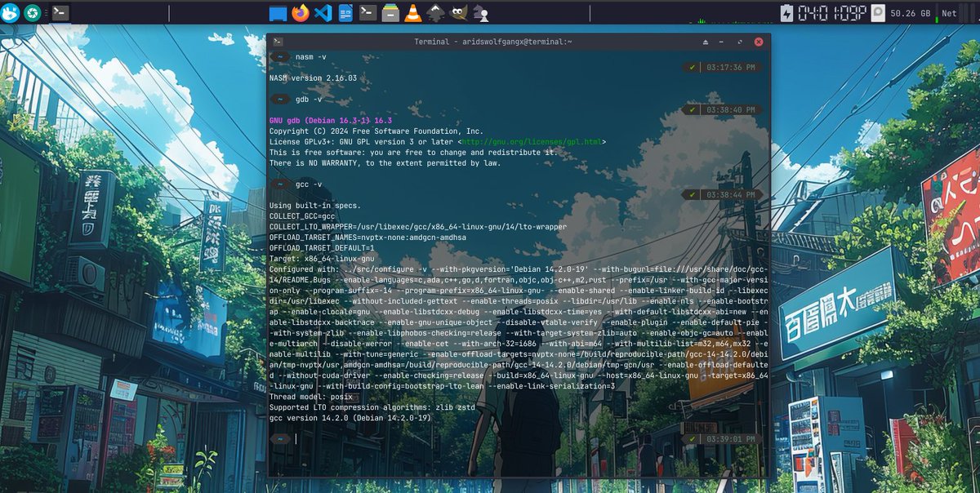Open the chess pawn game launcher

(481, 12)
